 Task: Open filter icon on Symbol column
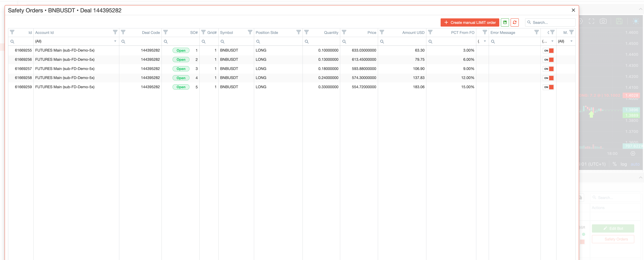pos(250,32)
